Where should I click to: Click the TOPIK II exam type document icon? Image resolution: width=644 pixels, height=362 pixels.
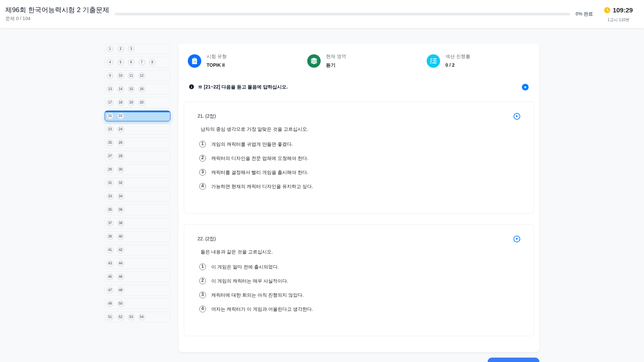[x=194, y=61]
